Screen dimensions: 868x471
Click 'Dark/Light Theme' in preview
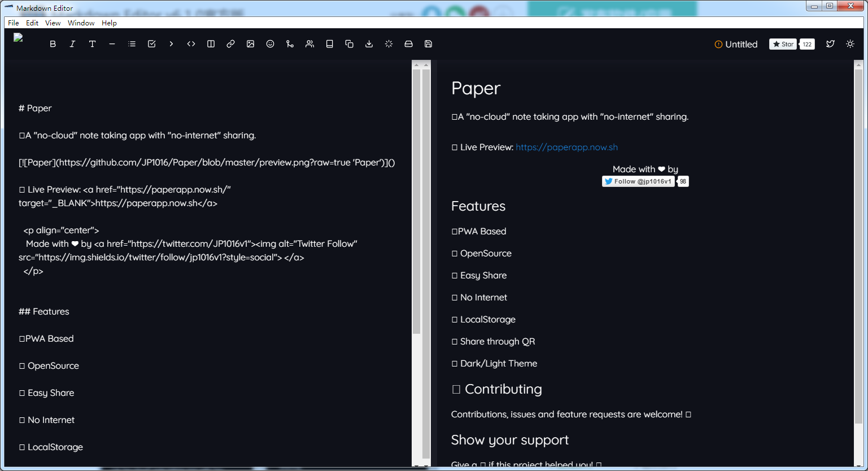click(494, 364)
